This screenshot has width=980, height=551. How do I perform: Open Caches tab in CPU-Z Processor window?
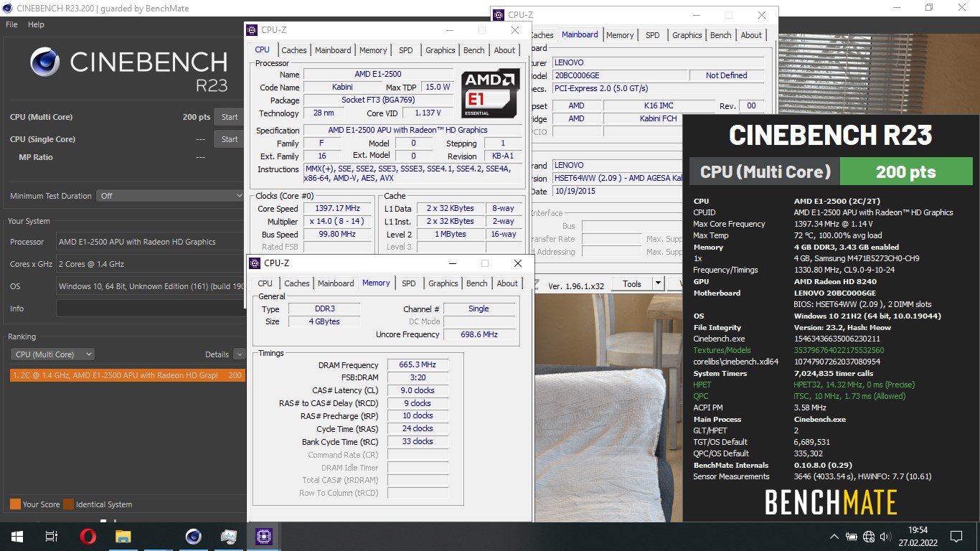click(294, 50)
